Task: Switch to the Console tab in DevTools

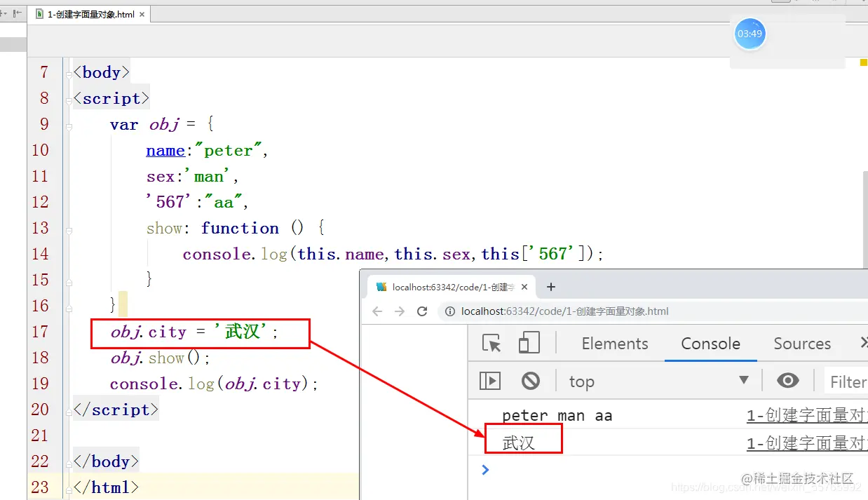Action: coord(711,344)
